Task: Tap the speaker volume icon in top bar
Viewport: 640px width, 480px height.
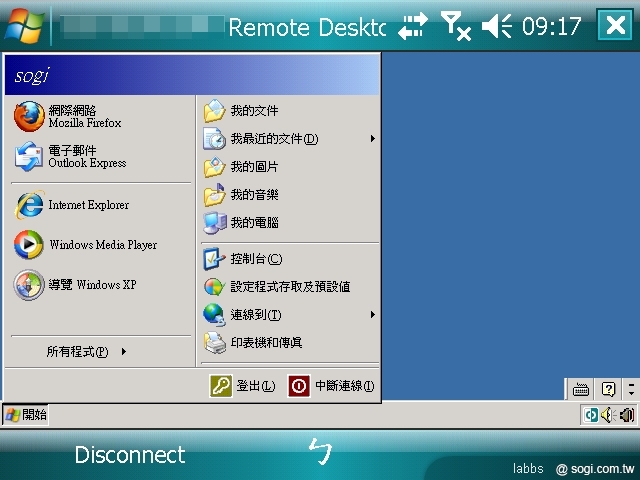Action: coord(496,27)
